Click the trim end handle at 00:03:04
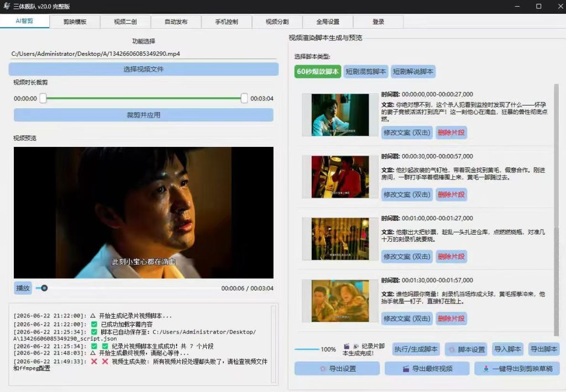The width and height of the screenshot is (566, 392). (244, 98)
